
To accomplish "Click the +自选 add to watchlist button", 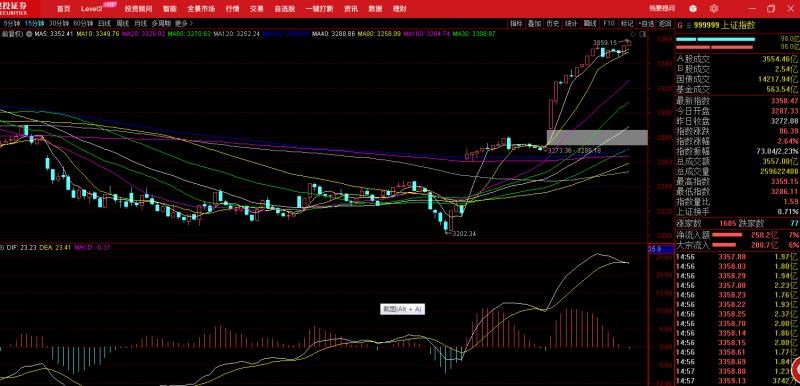I will tap(645, 23).
